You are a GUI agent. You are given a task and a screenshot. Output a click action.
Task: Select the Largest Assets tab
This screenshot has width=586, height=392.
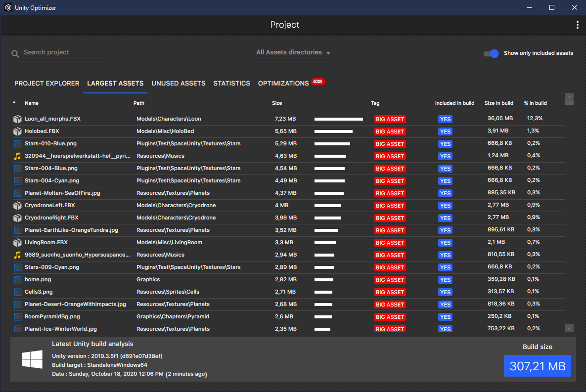pos(115,84)
